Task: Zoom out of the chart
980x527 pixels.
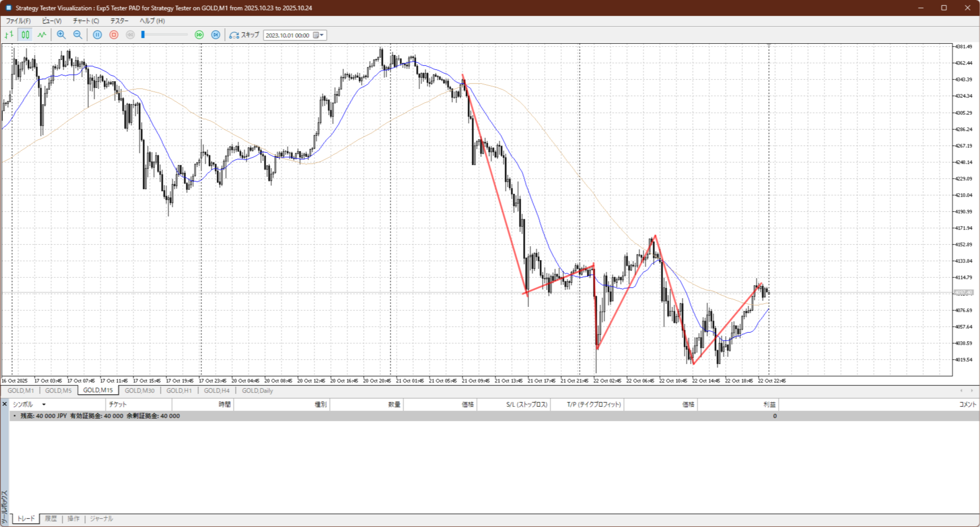Action: tap(78, 35)
